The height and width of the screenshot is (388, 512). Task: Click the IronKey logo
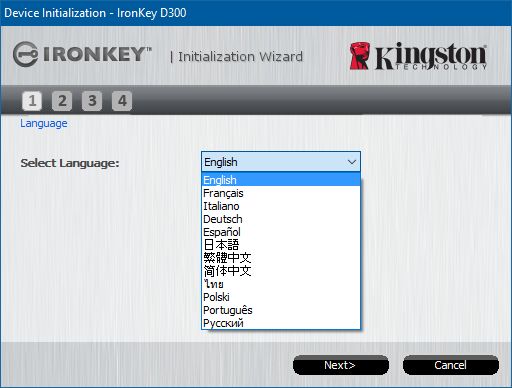click(x=82, y=54)
